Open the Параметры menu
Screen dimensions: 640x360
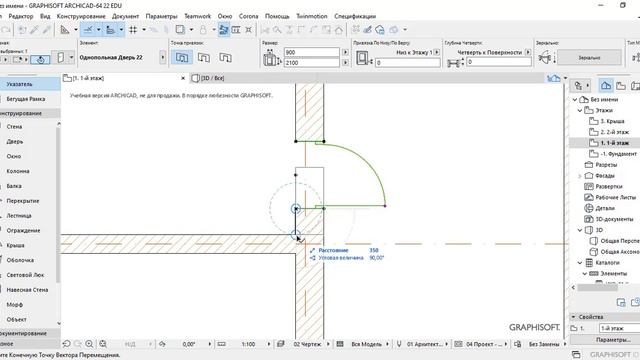click(162, 16)
